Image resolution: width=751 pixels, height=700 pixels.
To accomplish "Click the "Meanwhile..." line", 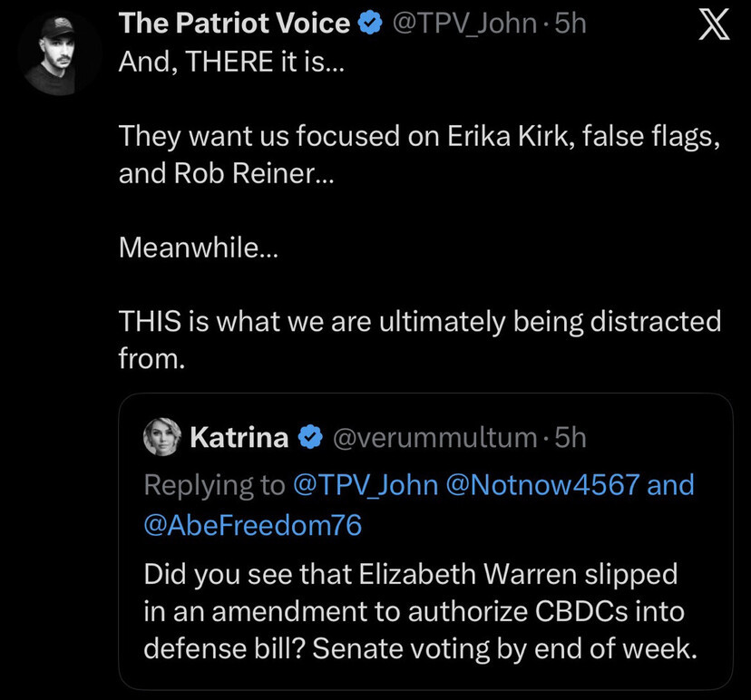I will pyautogui.click(x=200, y=247).
